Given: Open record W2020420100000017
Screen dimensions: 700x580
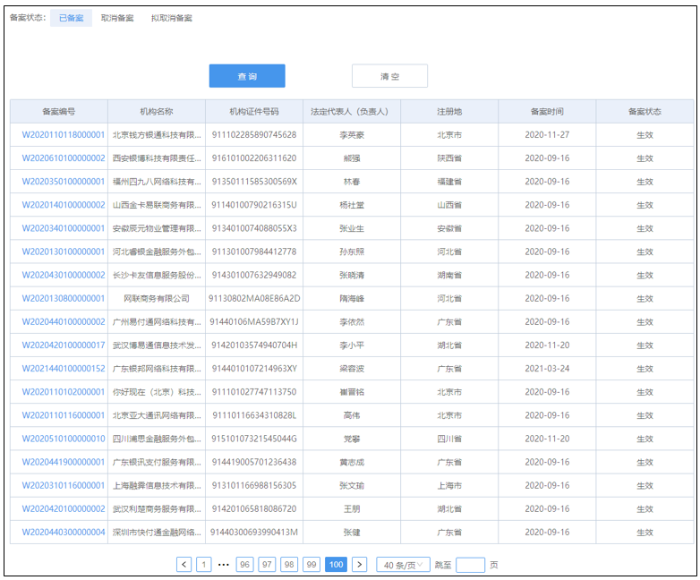Looking at the screenshot, I should pyautogui.click(x=63, y=345).
